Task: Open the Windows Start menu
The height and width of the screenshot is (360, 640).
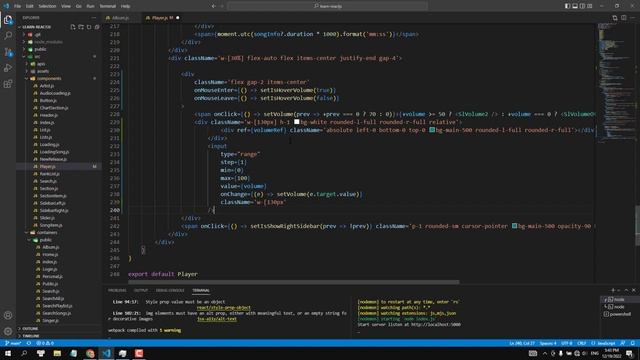Action: (8, 353)
